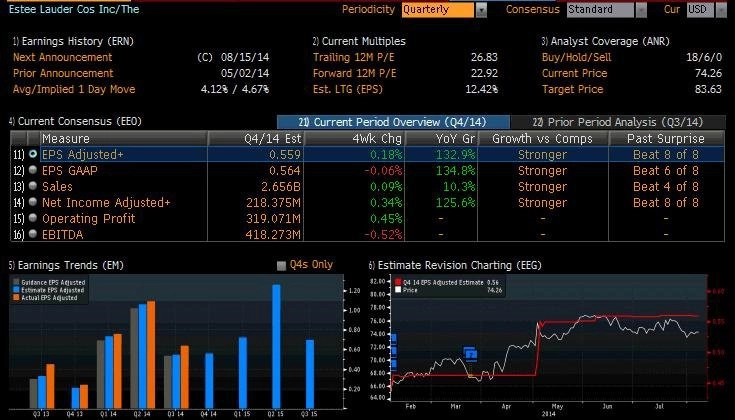
Task: Click the EBITDA estimate 418.273M
Action: 273,234
